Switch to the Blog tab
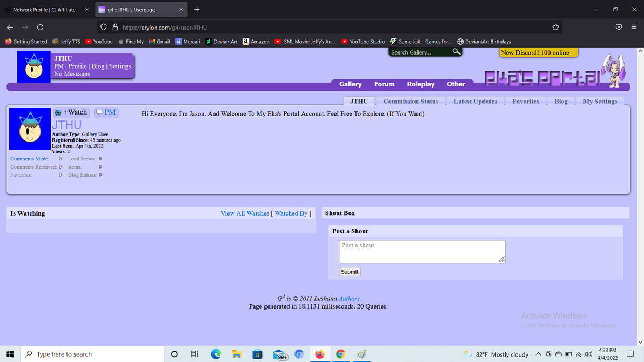The width and height of the screenshot is (644, 362). coord(561,101)
